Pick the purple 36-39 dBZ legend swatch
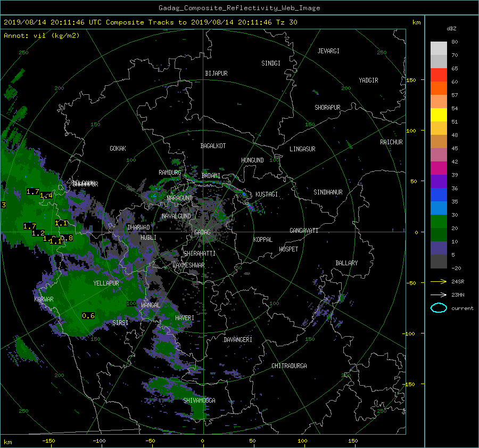The image size is (479, 448). pos(439,182)
